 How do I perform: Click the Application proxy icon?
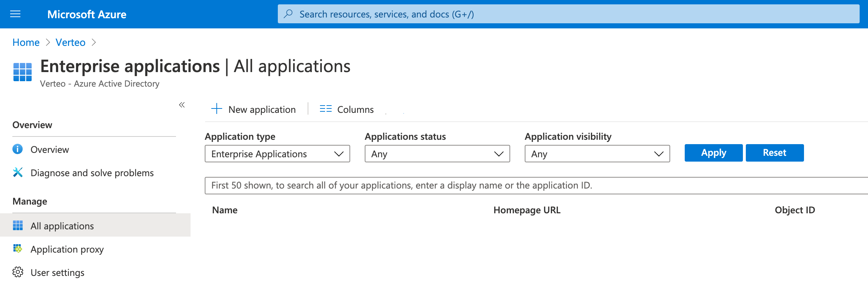[17, 249]
